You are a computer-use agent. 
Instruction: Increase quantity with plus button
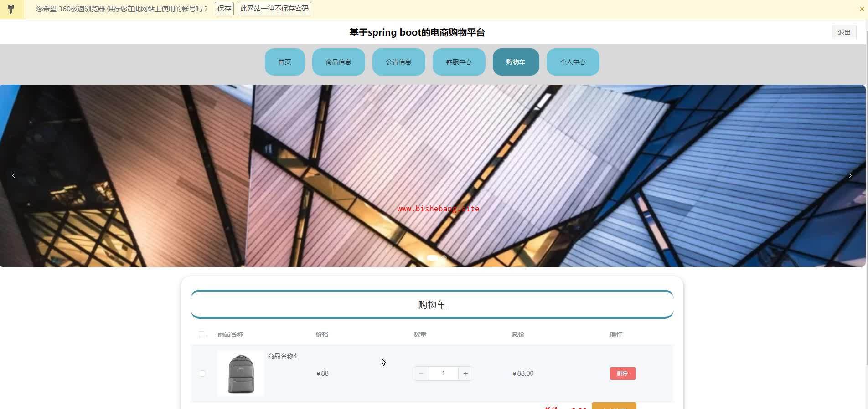[465, 373]
